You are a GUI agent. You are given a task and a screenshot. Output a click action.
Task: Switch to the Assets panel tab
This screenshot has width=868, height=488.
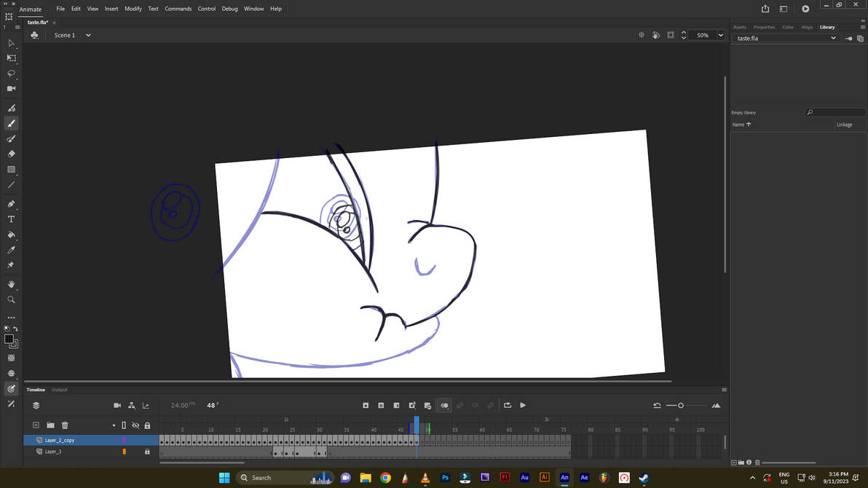pyautogui.click(x=740, y=27)
